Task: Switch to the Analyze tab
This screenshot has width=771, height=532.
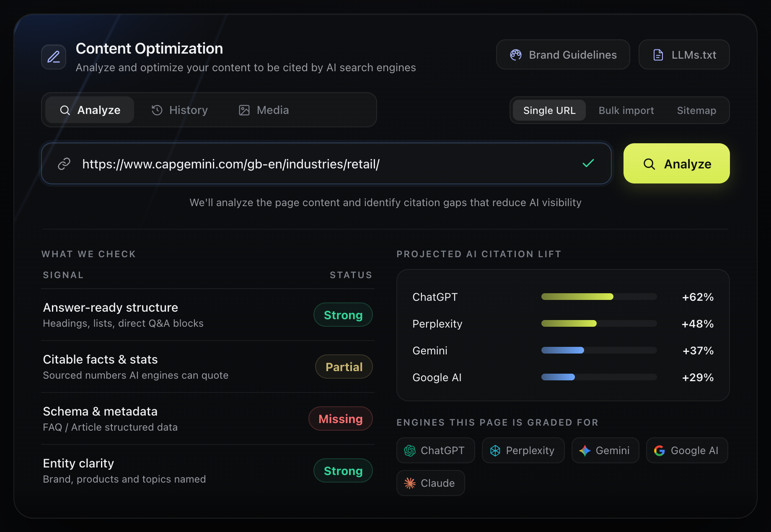Action: coord(90,110)
